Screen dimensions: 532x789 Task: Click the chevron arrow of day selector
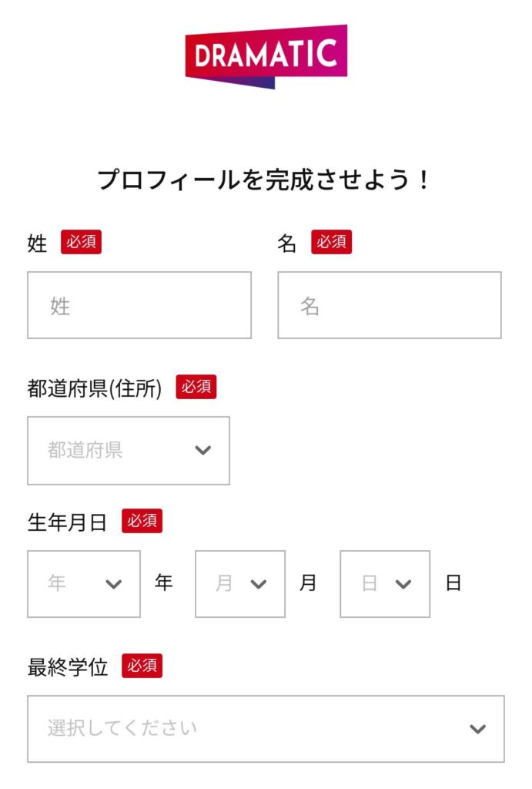click(403, 584)
